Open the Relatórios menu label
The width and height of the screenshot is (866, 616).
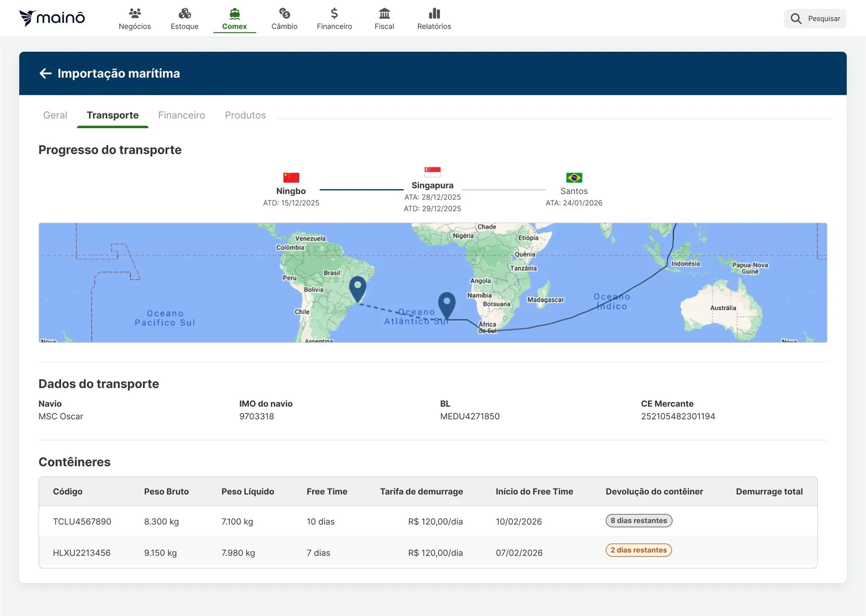[434, 27]
